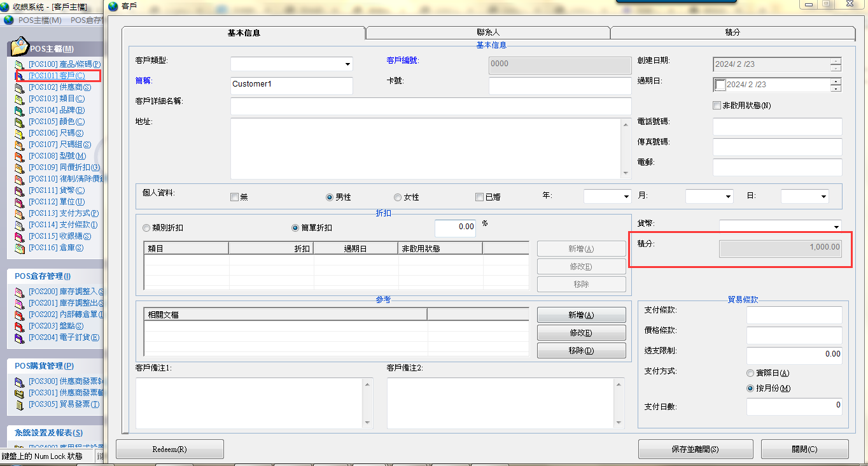Choose the 女性 radio button

[x=398, y=197]
